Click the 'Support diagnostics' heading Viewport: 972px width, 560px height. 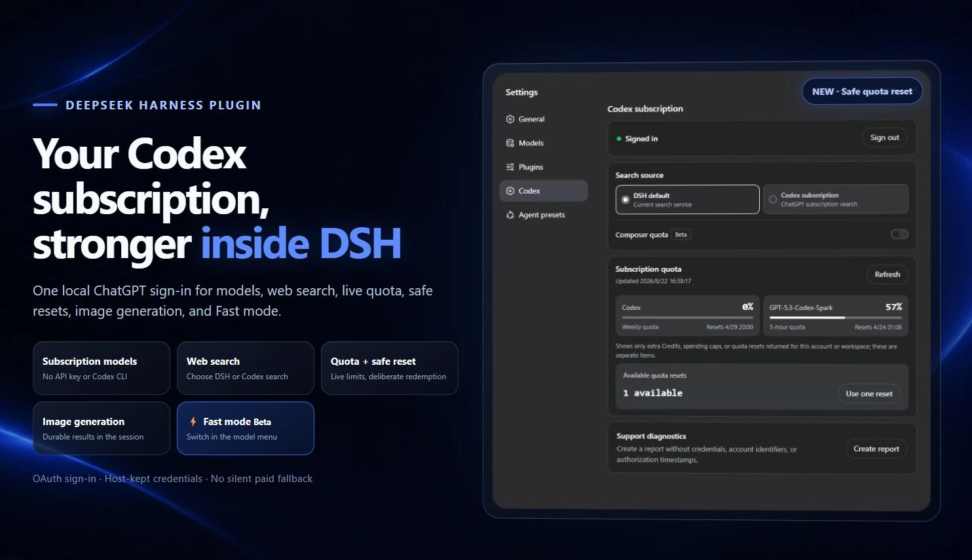651,436
